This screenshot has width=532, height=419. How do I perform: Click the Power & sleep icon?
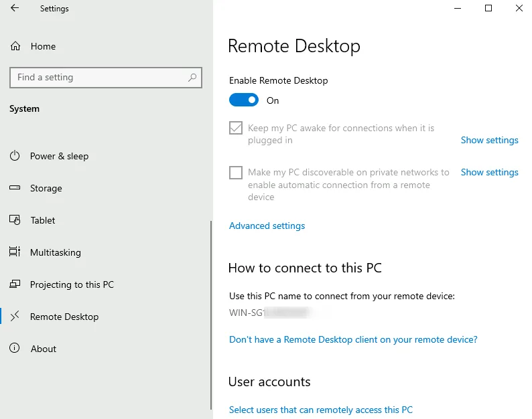pyautogui.click(x=15, y=156)
